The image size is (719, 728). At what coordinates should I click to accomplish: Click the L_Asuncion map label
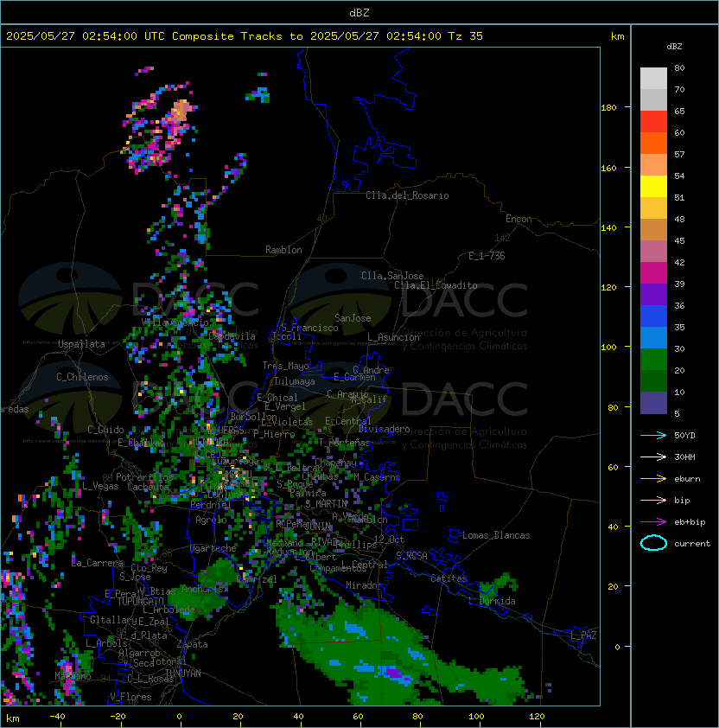[x=393, y=337]
